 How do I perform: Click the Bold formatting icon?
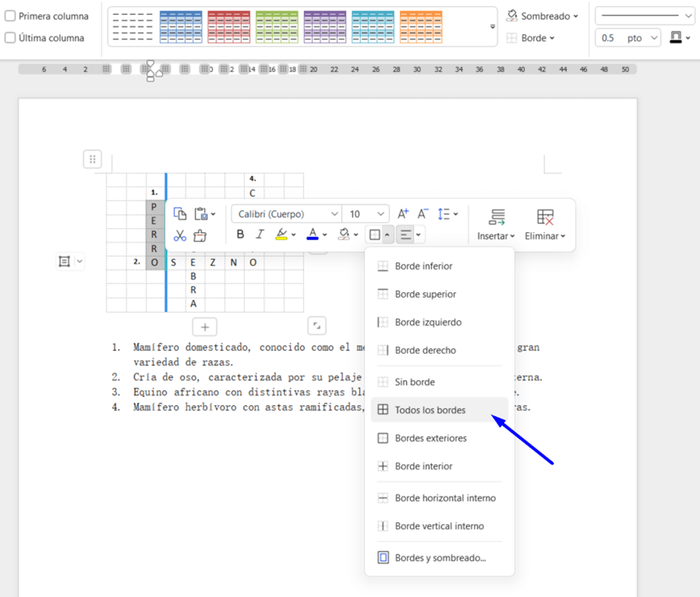tap(240, 235)
